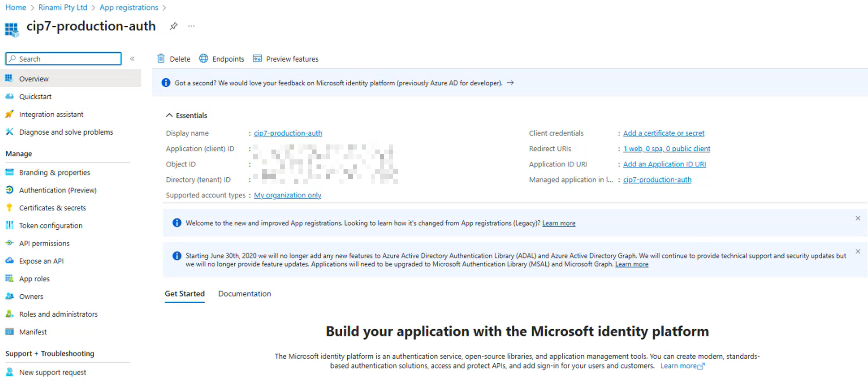
Task: Open Rinami Pty Ltd breadcrumb
Action: 63,7
